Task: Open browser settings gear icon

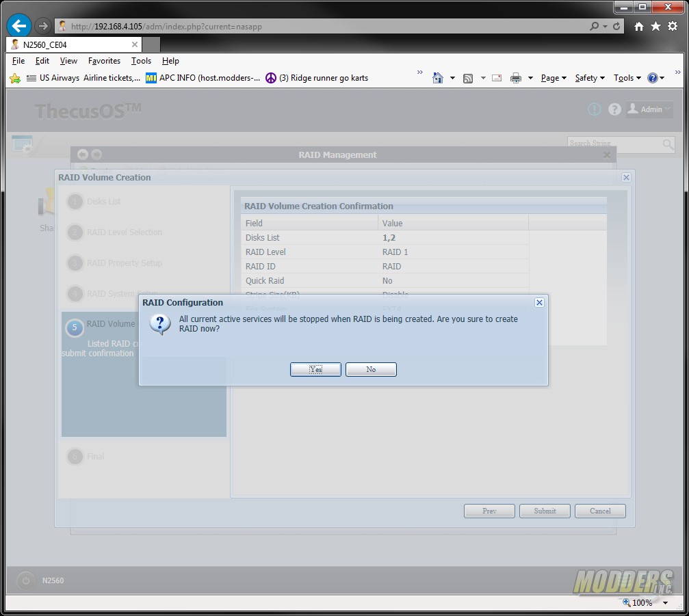Action: (x=673, y=27)
